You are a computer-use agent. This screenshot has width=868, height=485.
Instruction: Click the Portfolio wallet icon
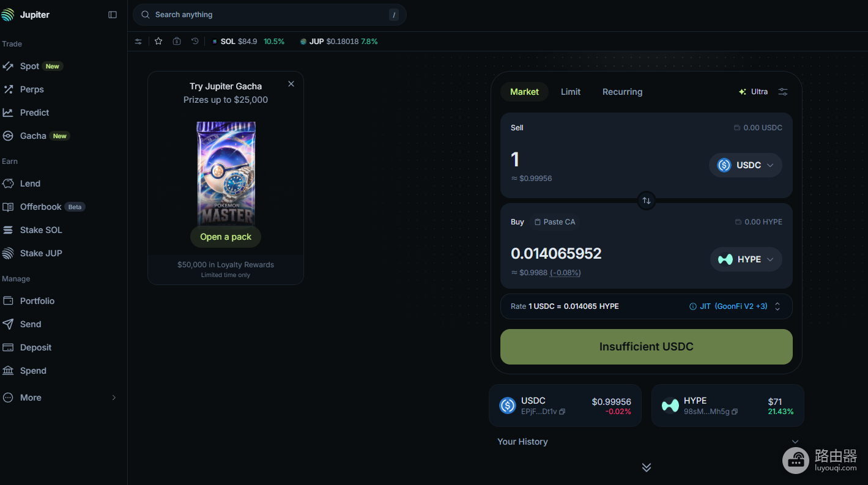pyautogui.click(x=8, y=301)
